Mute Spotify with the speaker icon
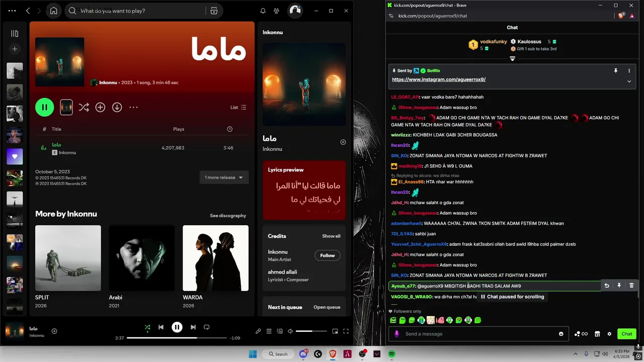This screenshot has height=362, width=644. 290,331
